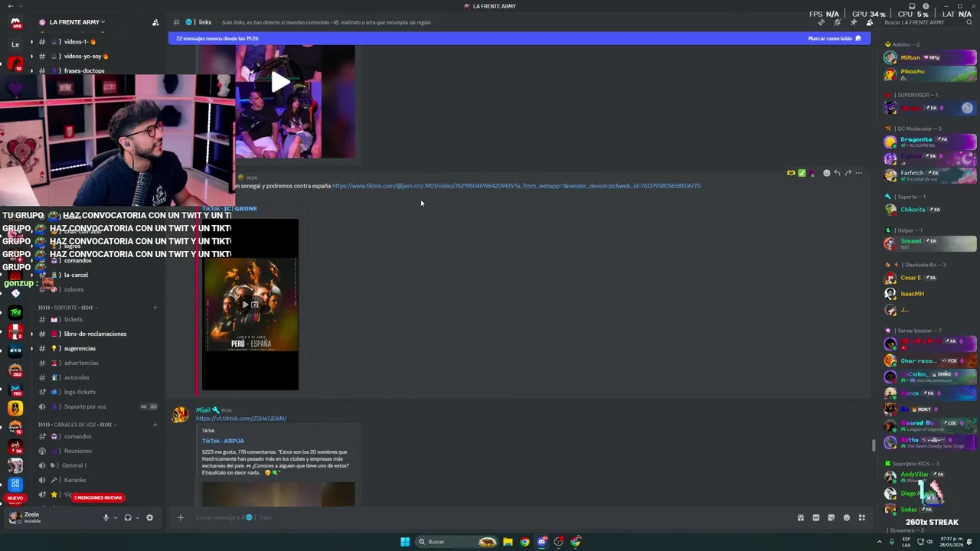Open server icon with 190 badge
The image size is (980, 551).
tap(15, 390)
